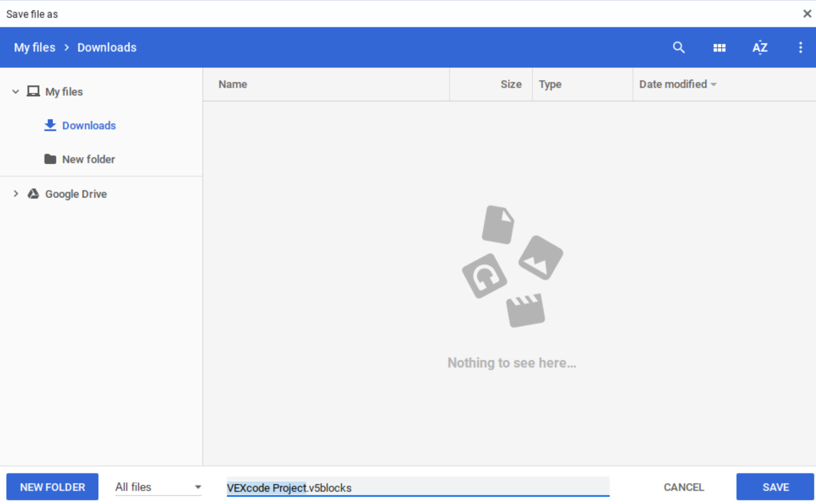The height and width of the screenshot is (504, 816).
Task: Expand the Google Drive tree item
Action: (16, 193)
